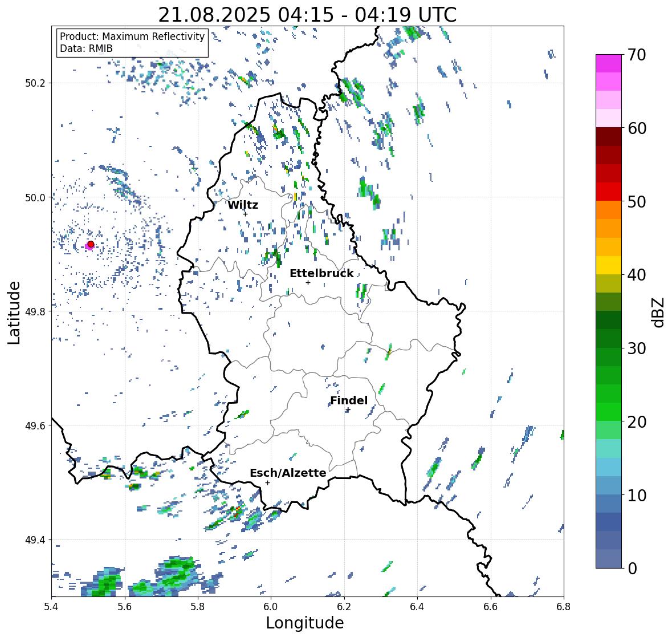This screenshot has height=637, width=672.
Task: Click the cross marker under Findel label
Action: (348, 410)
